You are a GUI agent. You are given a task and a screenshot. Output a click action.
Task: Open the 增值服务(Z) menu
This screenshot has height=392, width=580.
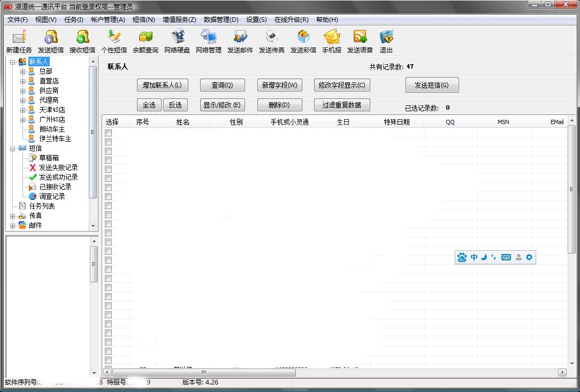179,20
